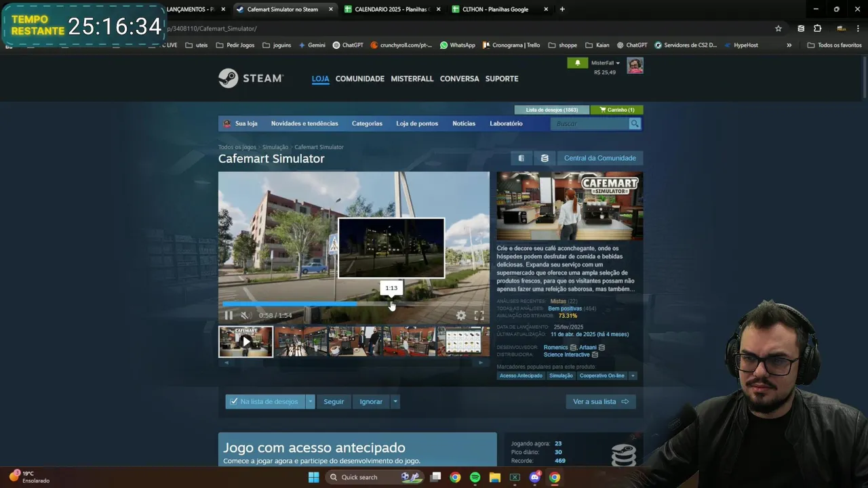Image resolution: width=868 pixels, height=488 pixels.
Task: Select the trailer thumbnail with play icon
Action: point(245,342)
